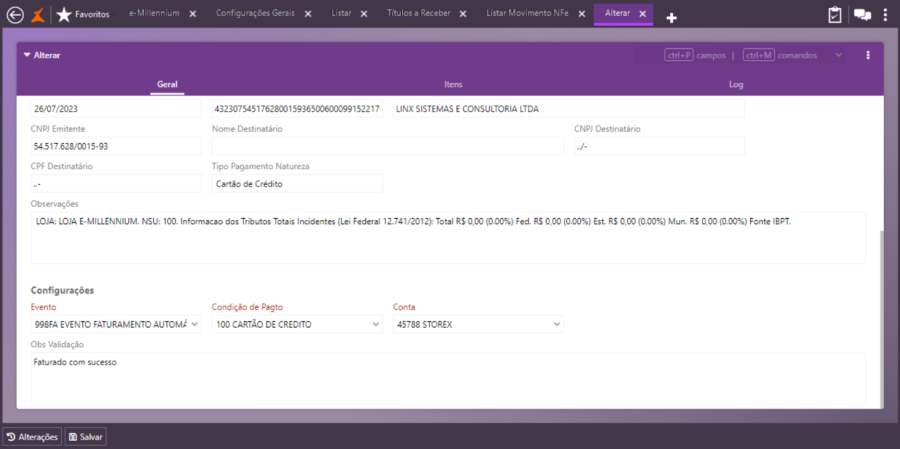900x449 pixels.
Task: Click the form's vertical scrollbar
Action: click(881, 319)
